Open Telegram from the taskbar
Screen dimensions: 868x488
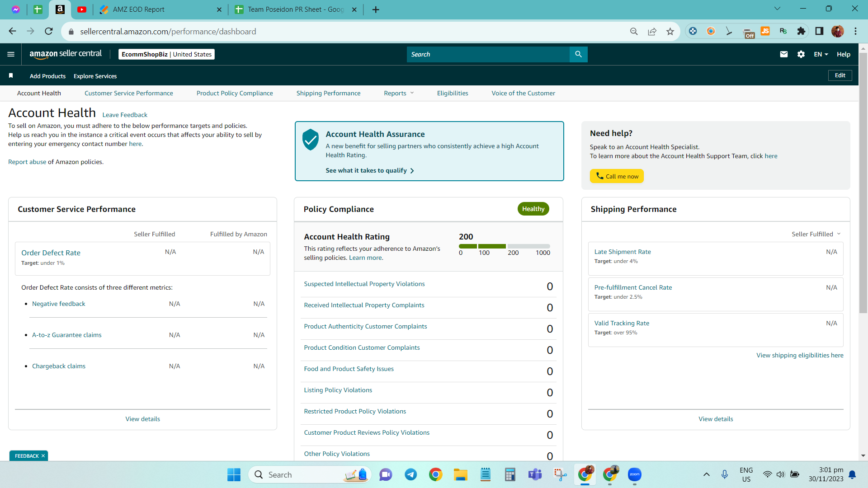tap(410, 474)
